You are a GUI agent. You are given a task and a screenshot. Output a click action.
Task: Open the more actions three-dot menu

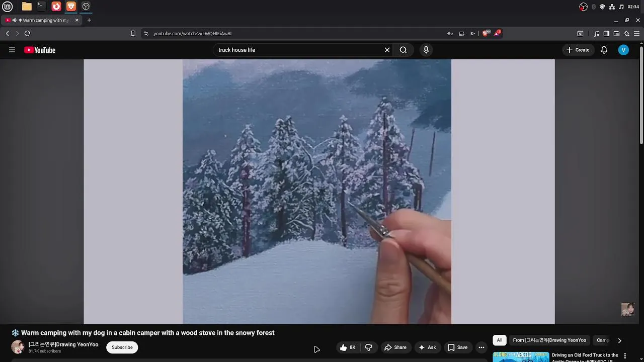pos(481,347)
